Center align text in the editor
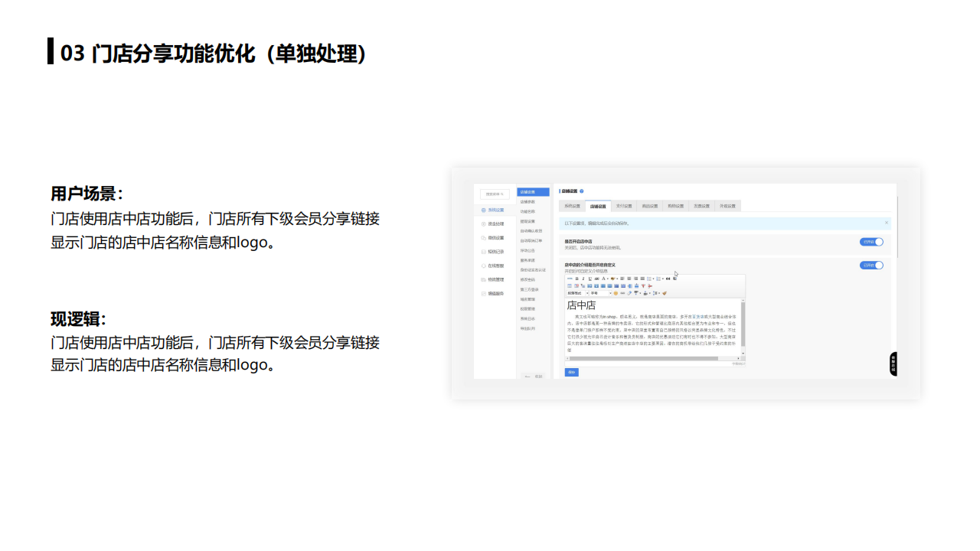This screenshot has width=980, height=551. point(629,279)
